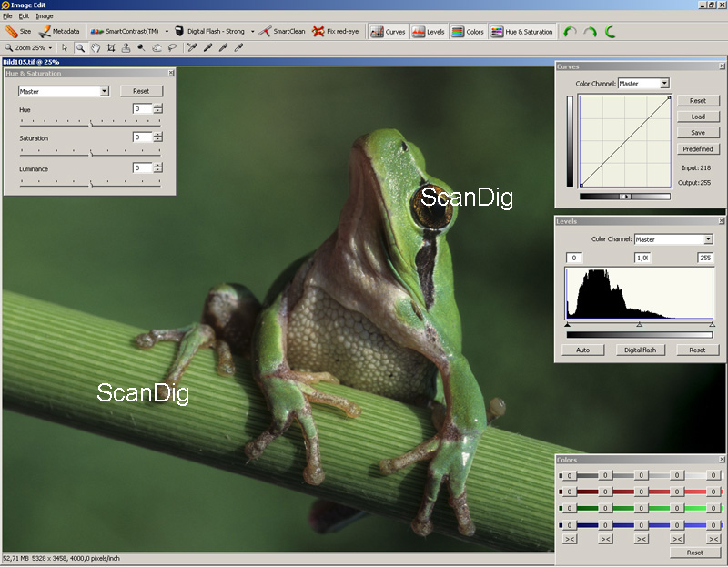
Task: Toggle the Curves panel button
Action: [388, 32]
